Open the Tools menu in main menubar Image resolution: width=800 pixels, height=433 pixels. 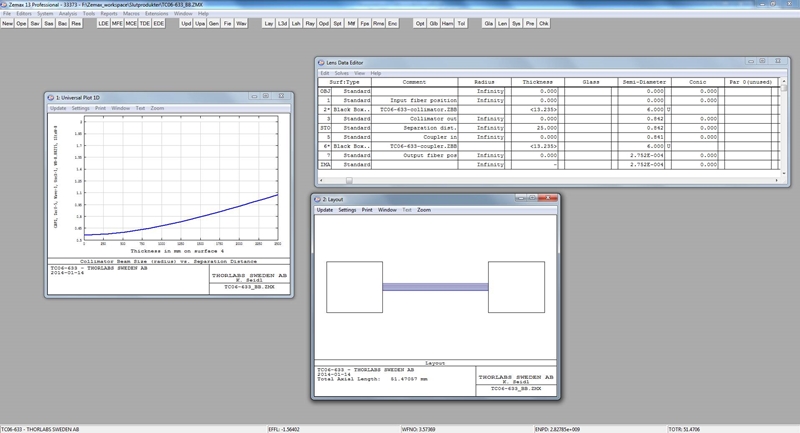coord(89,14)
